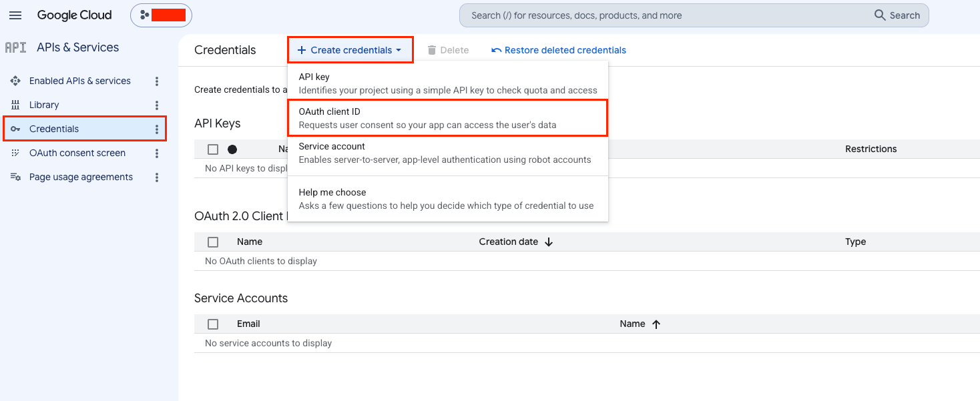This screenshot has height=401, width=980.
Task: Click the API Keys status dot column
Action: (x=232, y=149)
